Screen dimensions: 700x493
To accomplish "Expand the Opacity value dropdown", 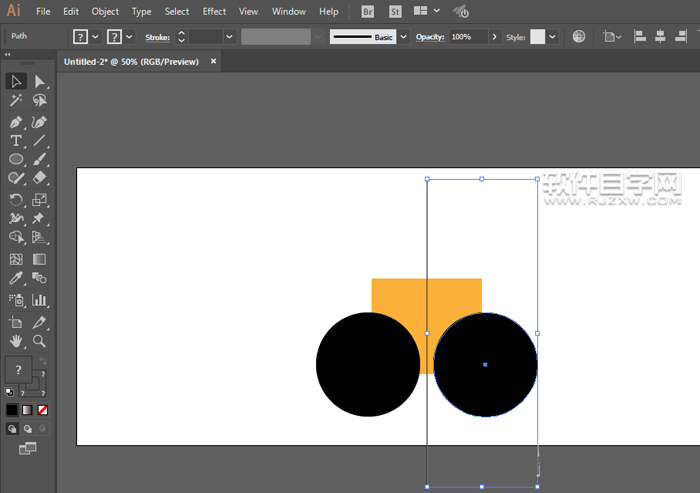I will click(495, 36).
